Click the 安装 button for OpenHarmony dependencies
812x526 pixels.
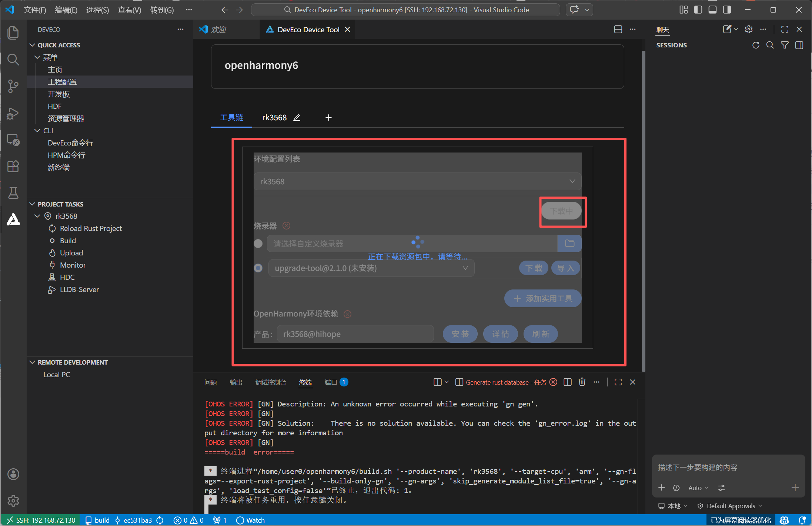pos(460,334)
